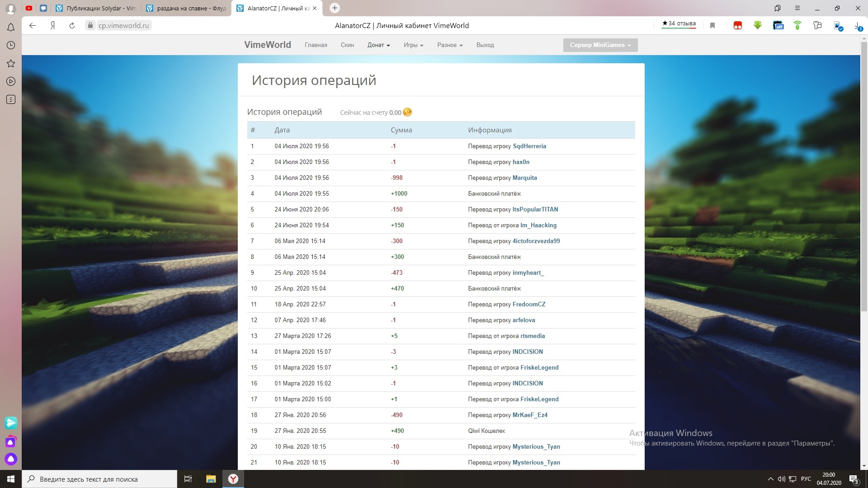
Task: Click the Windows search box
Action: (x=99, y=479)
